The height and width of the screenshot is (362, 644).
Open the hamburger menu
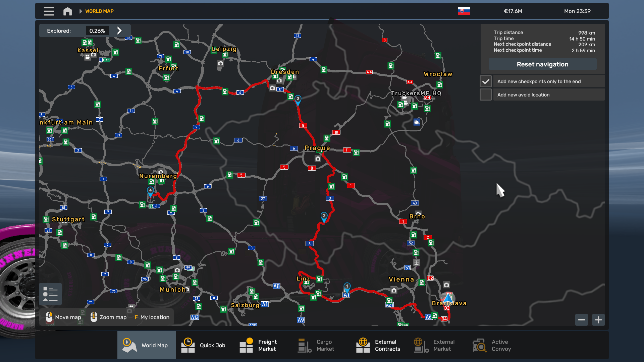point(49,11)
